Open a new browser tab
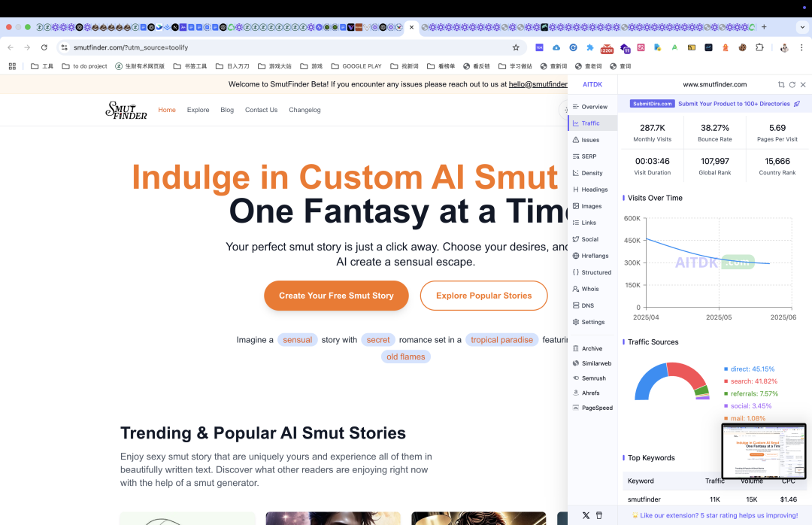The height and width of the screenshot is (525, 812). click(x=764, y=27)
